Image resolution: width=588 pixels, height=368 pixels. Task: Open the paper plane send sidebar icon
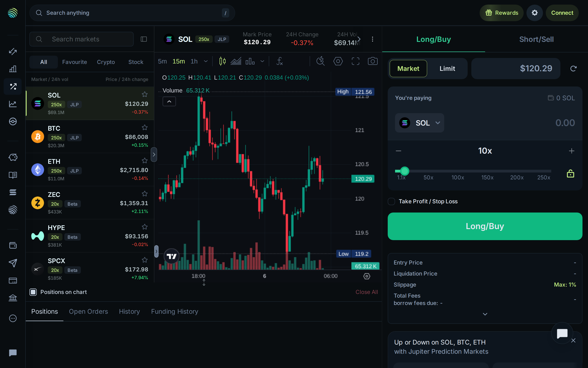coord(13,263)
